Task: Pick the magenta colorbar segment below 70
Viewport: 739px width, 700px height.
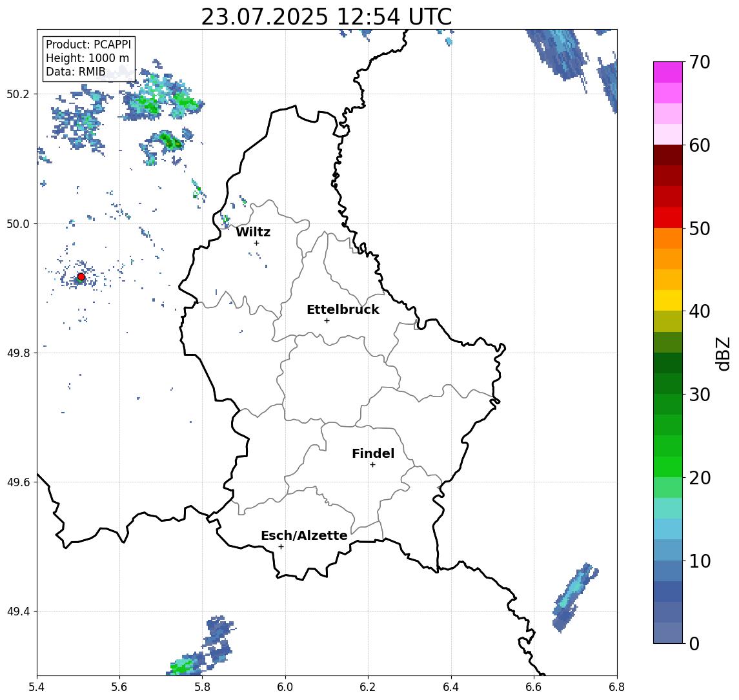Action: [x=668, y=72]
